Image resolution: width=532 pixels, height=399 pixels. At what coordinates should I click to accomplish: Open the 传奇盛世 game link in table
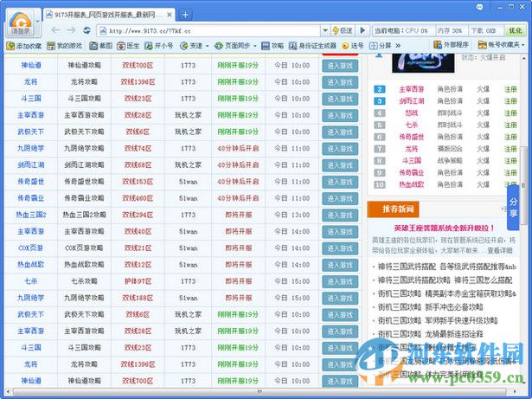31,182
